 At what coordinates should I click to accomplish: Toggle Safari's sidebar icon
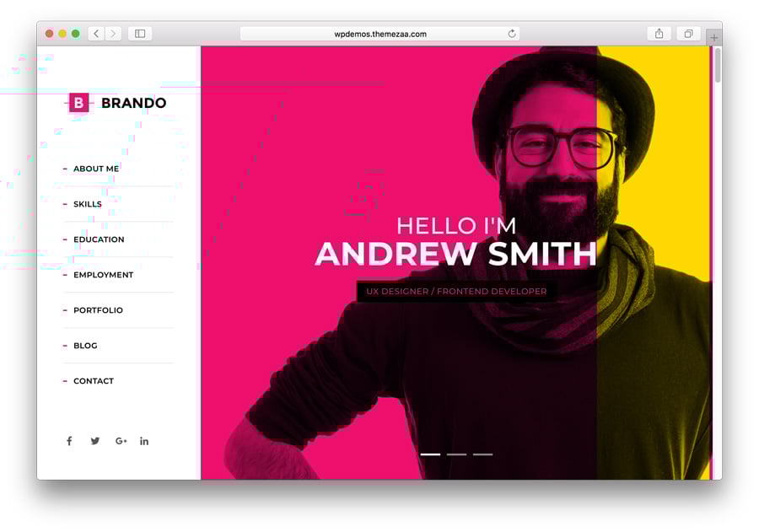click(x=137, y=34)
